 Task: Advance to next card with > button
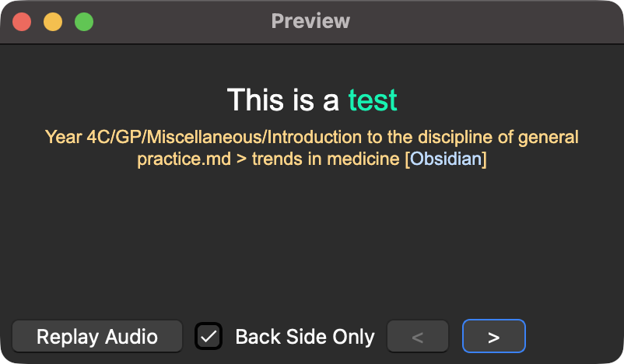[x=493, y=337]
